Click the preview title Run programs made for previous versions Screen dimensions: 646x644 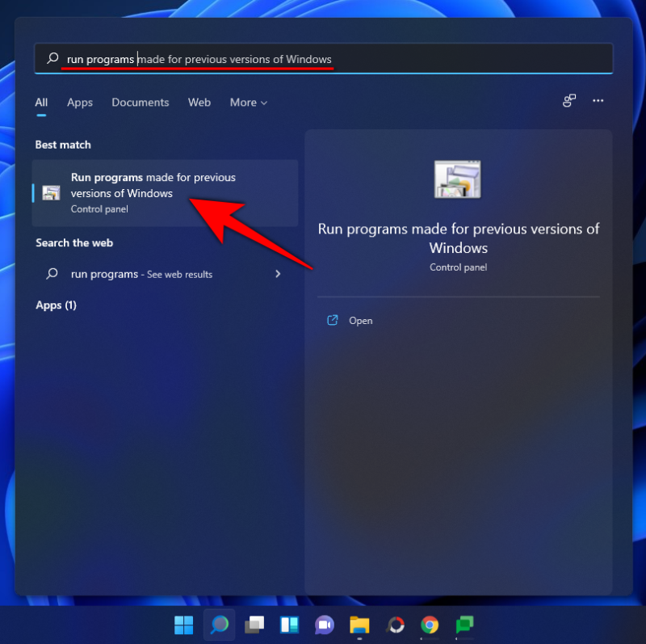(458, 238)
